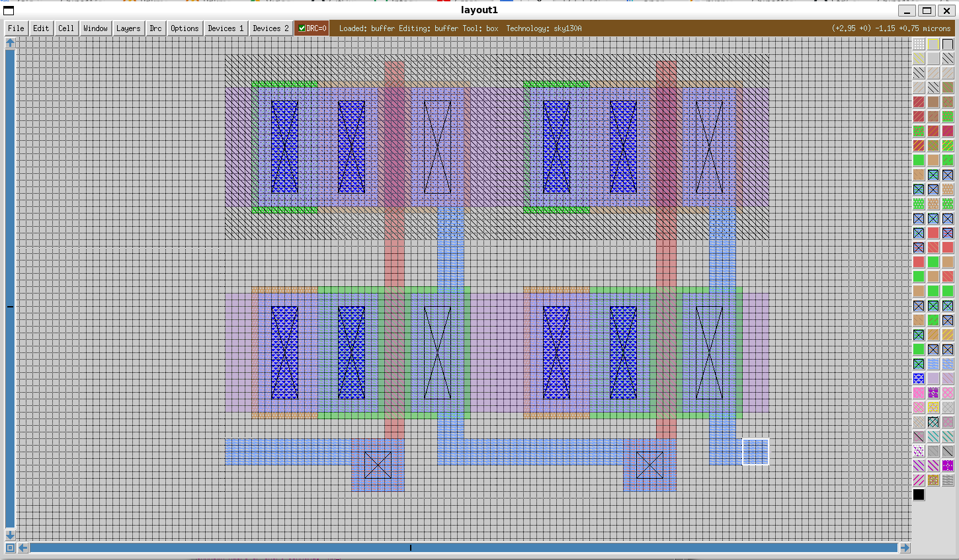Click the microns coordinate readout
Image resolution: width=959 pixels, height=560 pixels.
point(891,28)
